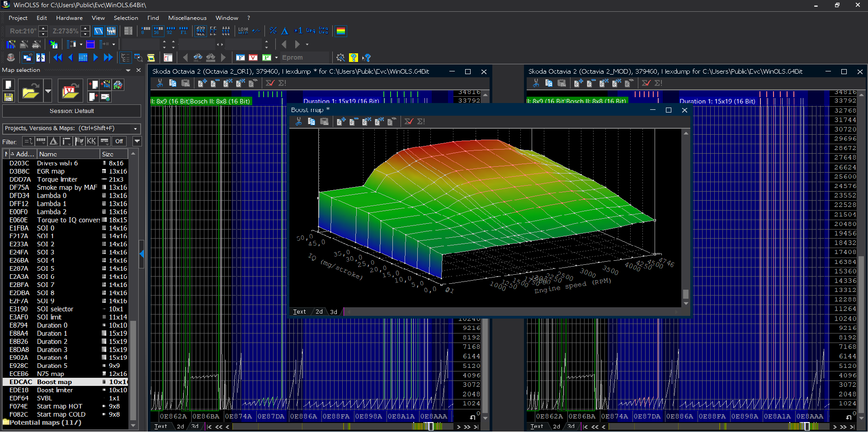Open the Eprom selection dropdown arrow

[276, 58]
